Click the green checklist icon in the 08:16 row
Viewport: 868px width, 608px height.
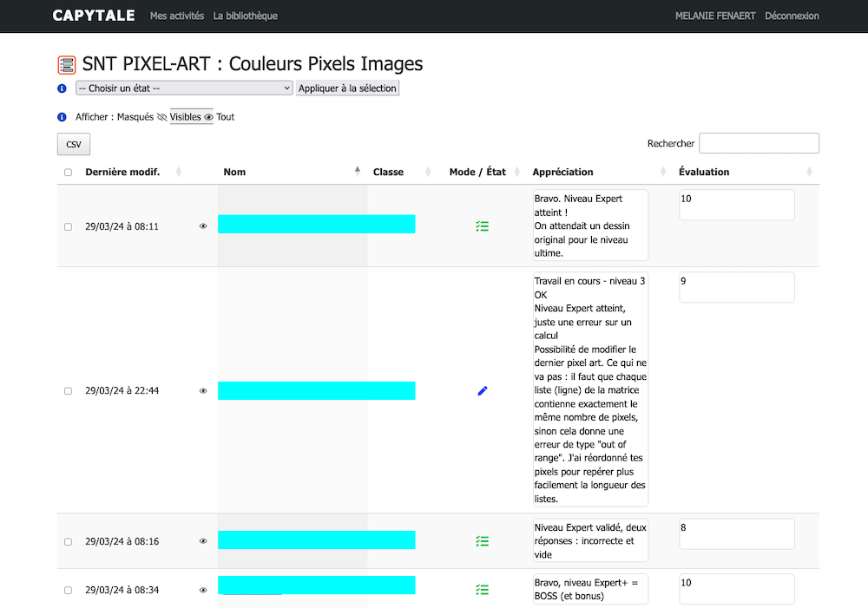pos(483,541)
